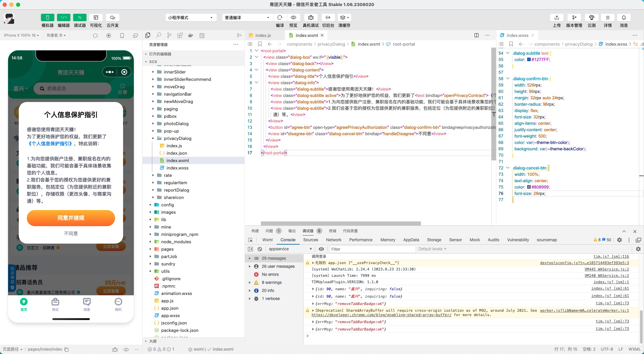Open search in the sidebar
The height and width of the screenshot is (354, 644).
(x=159, y=35)
